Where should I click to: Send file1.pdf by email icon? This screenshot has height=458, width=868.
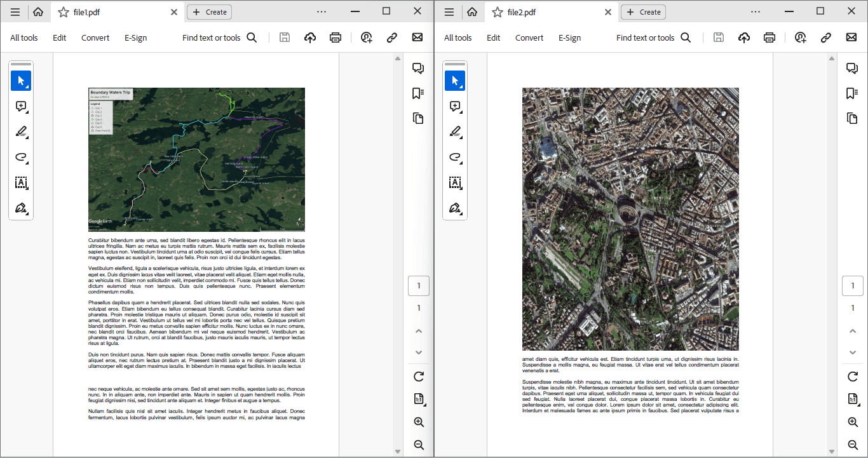tap(417, 37)
